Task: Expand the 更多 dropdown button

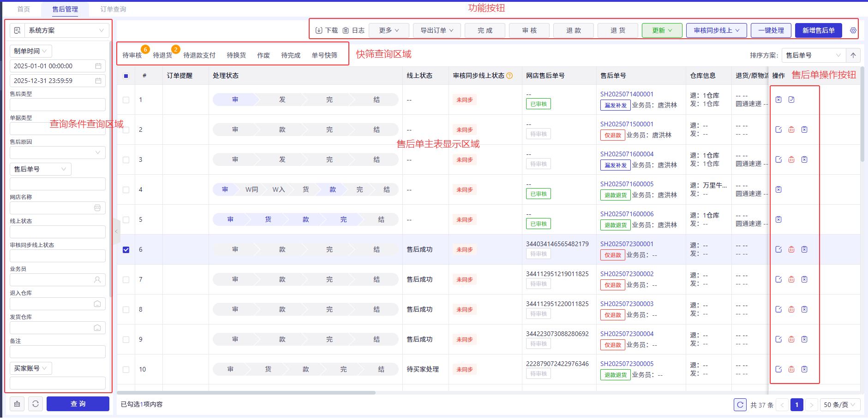Action: pos(389,30)
